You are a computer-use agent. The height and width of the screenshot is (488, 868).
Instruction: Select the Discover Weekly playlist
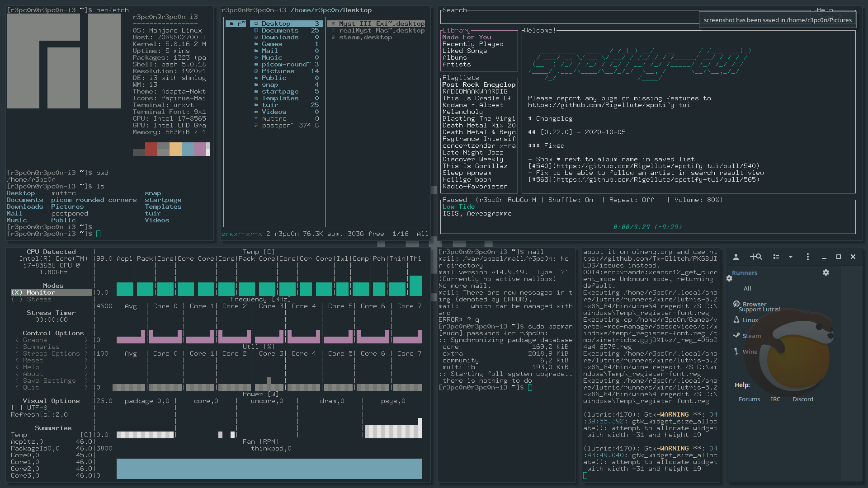pyautogui.click(x=473, y=159)
